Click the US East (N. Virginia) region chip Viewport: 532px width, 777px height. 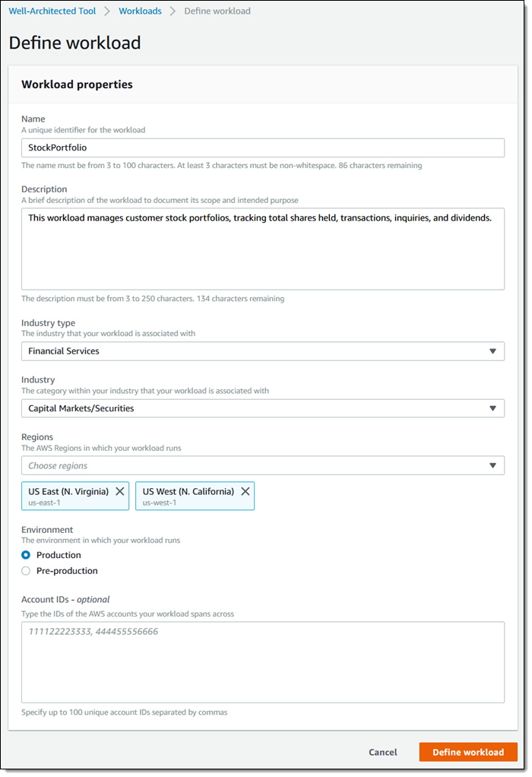point(68,495)
